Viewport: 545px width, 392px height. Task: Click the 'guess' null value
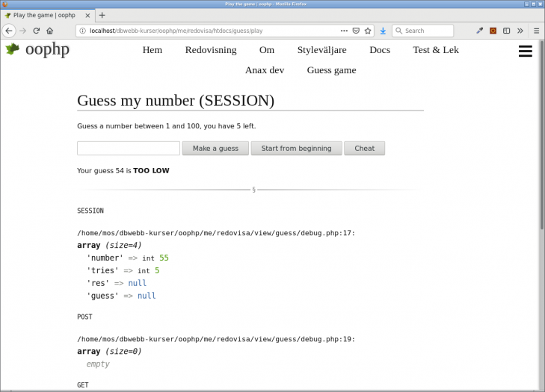[x=147, y=296]
